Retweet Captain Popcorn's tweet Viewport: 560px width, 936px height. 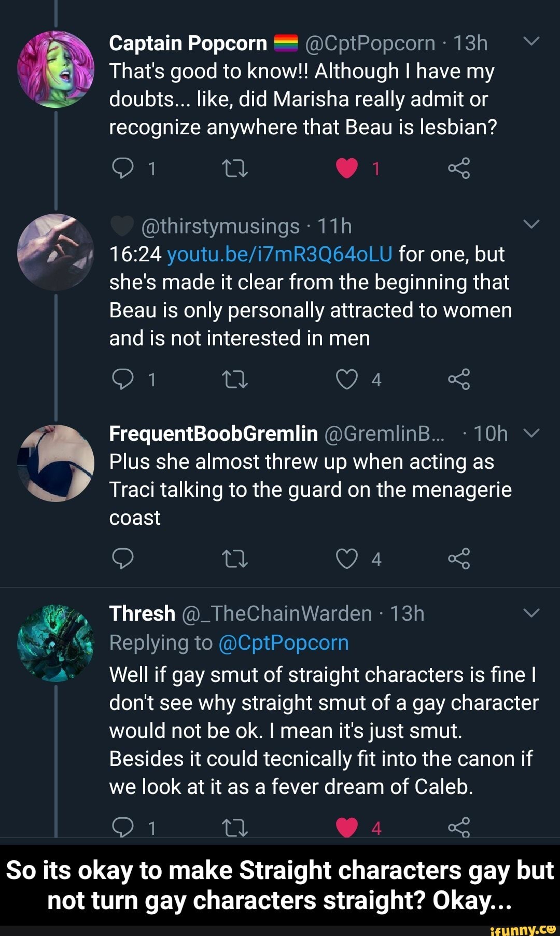point(234,169)
